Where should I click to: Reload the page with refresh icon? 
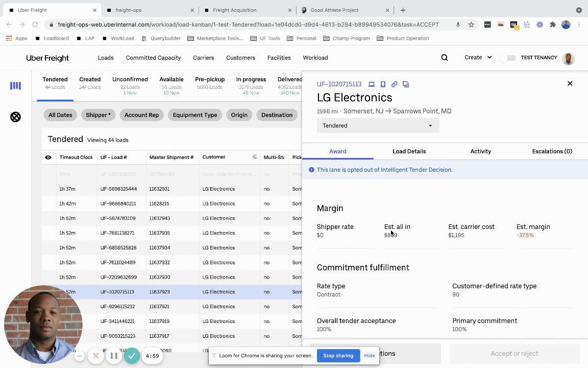click(35, 25)
